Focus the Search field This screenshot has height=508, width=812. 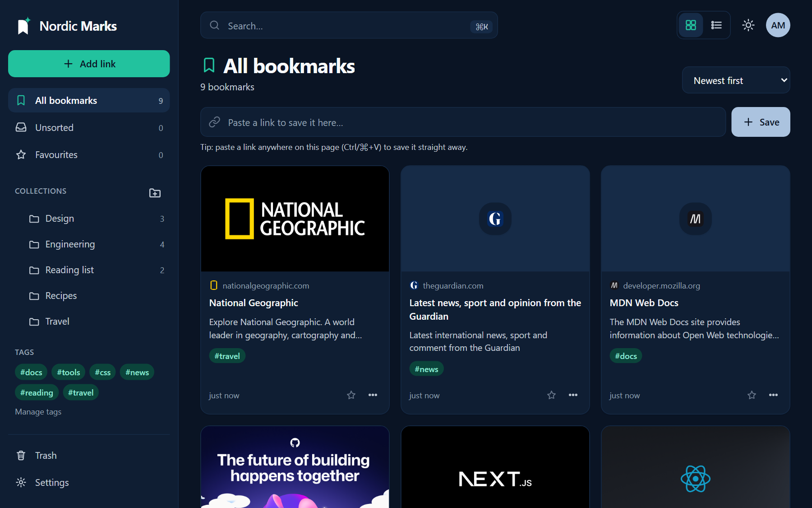pyautogui.click(x=349, y=26)
